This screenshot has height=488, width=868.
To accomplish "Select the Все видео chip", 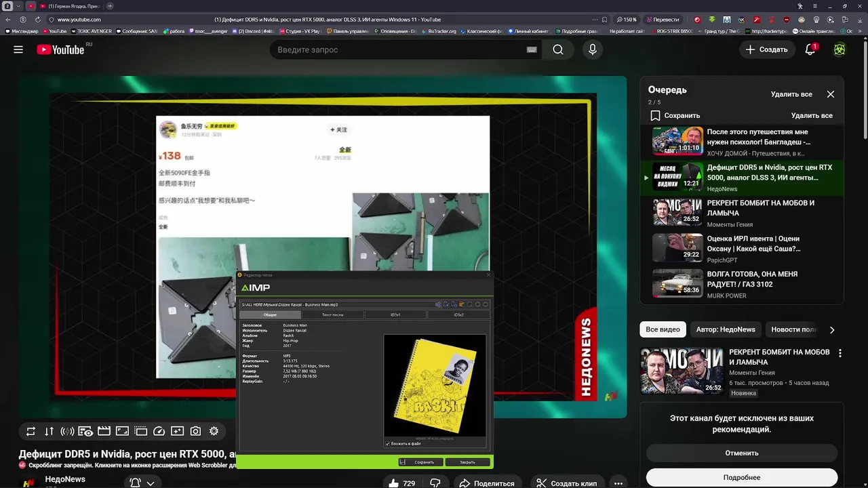I will click(663, 329).
